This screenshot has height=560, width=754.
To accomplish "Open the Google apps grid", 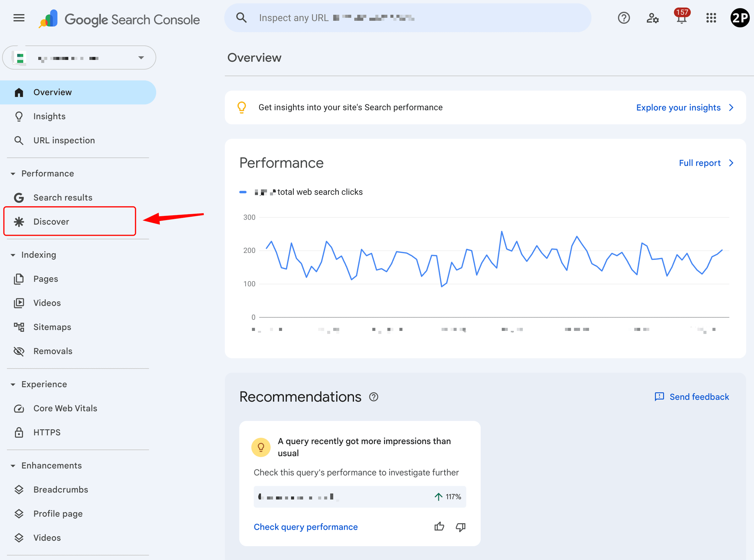I will [711, 18].
